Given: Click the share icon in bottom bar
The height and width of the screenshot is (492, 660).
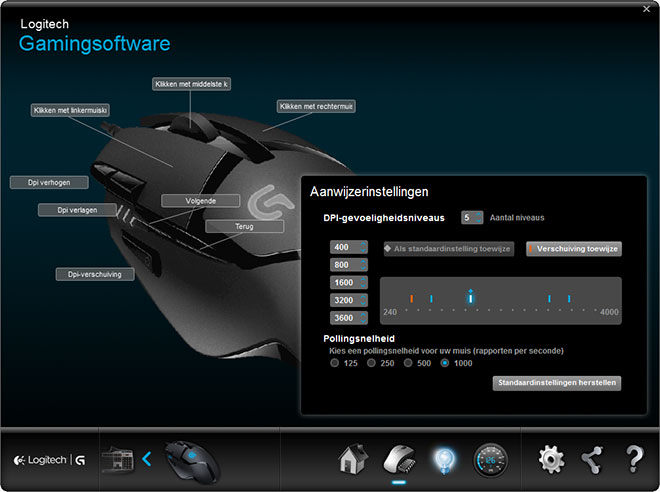Looking at the screenshot, I should (x=592, y=459).
